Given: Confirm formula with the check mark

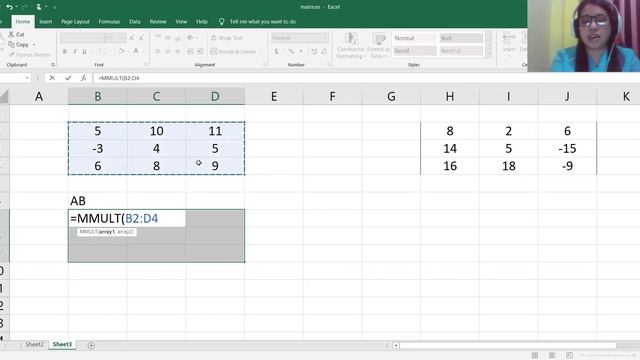Looking at the screenshot, I should (x=68, y=78).
